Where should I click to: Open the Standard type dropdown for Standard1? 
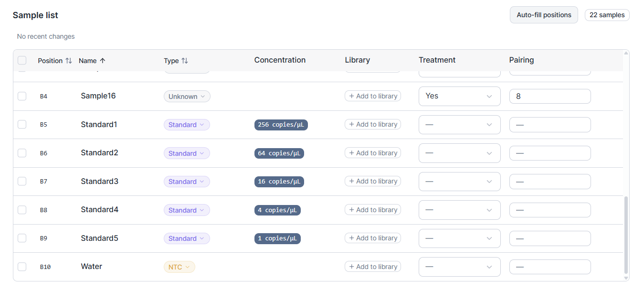click(x=187, y=125)
